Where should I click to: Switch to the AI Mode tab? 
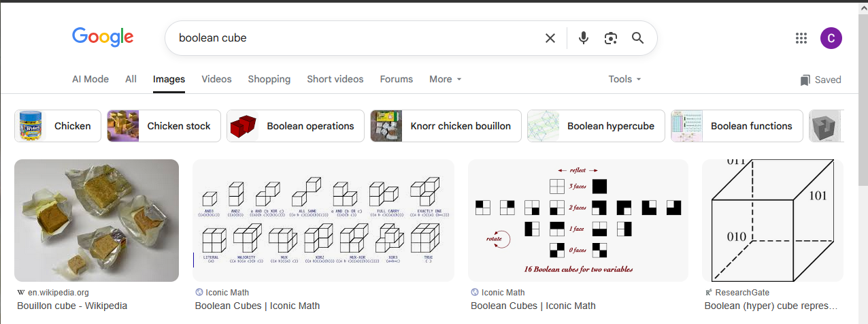click(90, 79)
